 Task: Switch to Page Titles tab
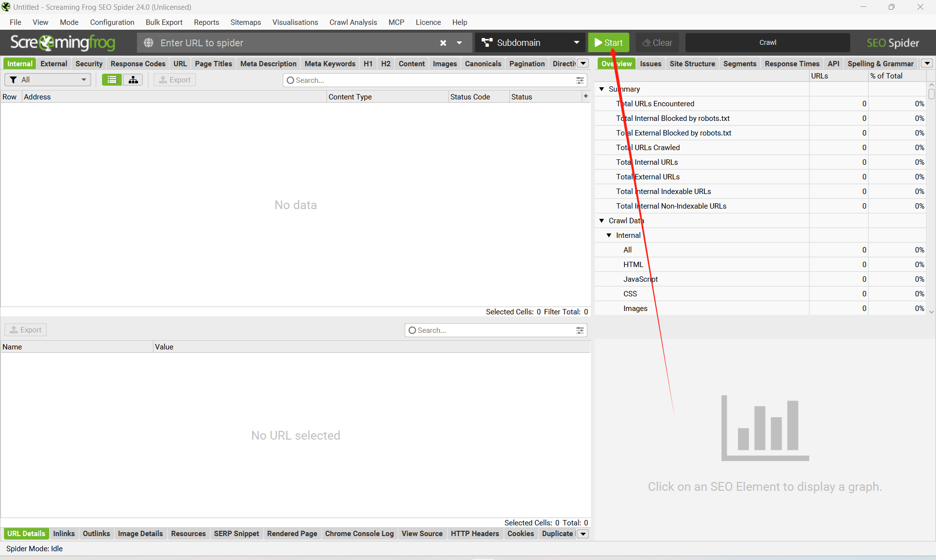coord(214,64)
